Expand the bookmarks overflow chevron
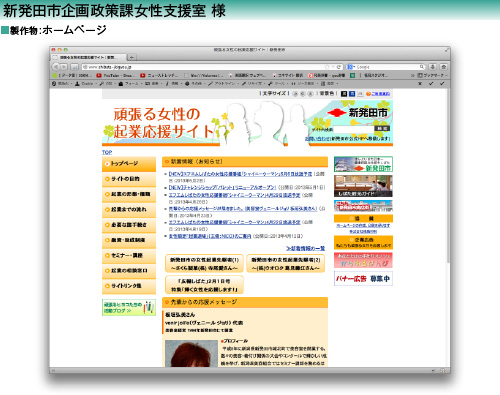Image resolution: width=500 pixels, height=395 pixels. 413,75
